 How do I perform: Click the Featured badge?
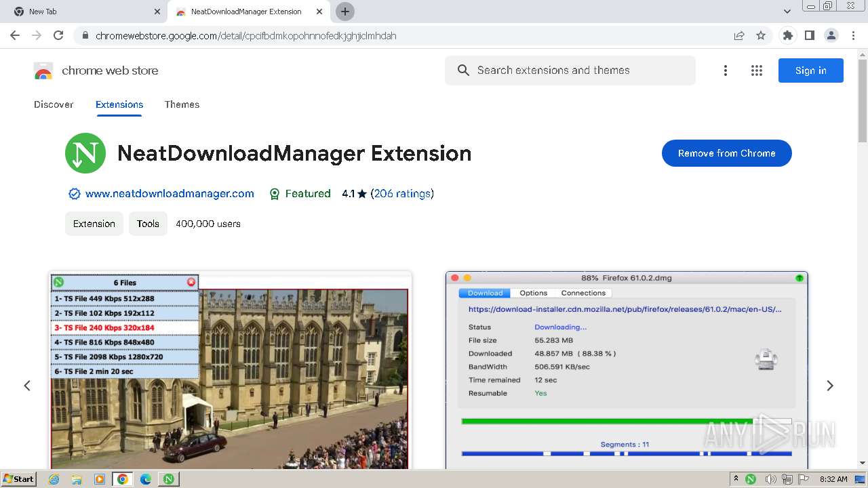pyautogui.click(x=300, y=194)
